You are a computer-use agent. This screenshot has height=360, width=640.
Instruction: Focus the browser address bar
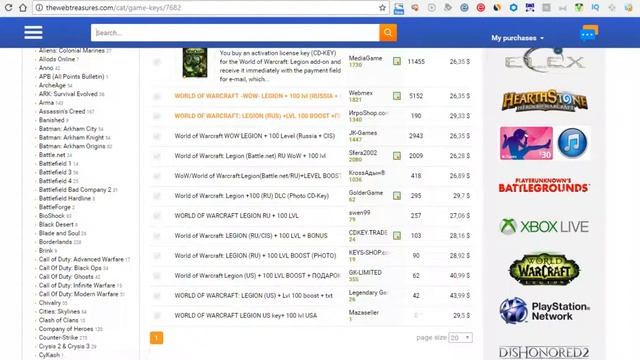click(210, 7)
